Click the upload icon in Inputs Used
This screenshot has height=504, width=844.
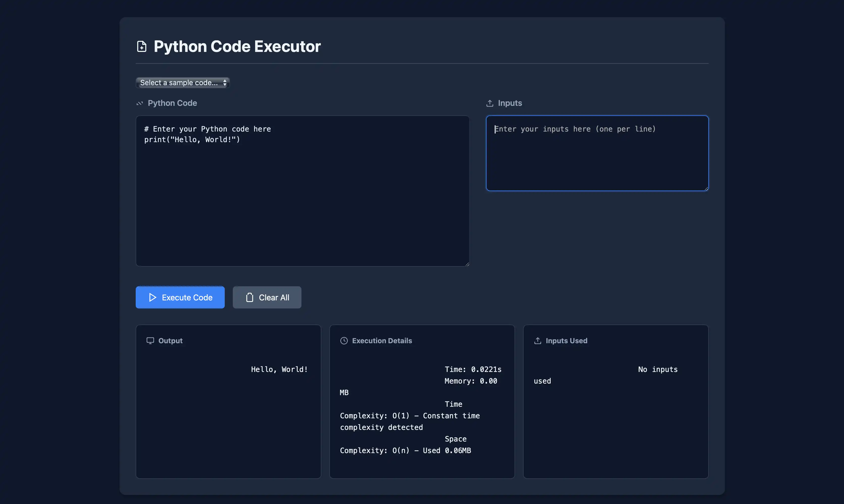(537, 341)
